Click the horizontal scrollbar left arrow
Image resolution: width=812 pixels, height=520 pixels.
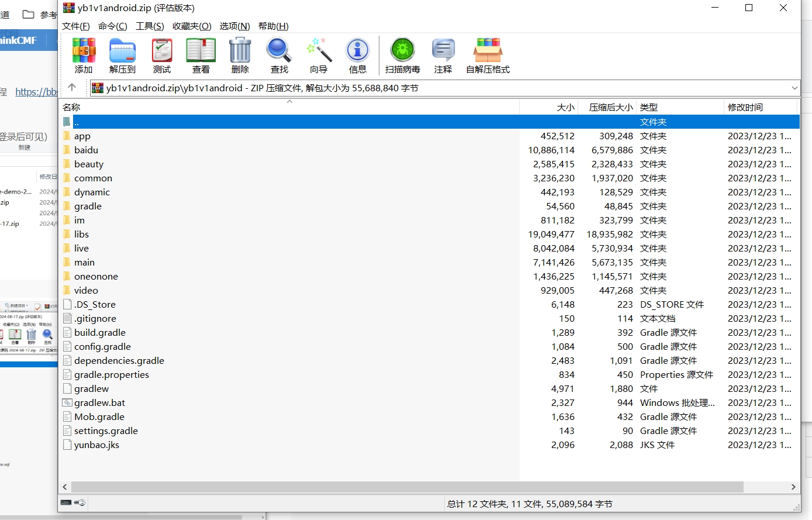click(65, 487)
